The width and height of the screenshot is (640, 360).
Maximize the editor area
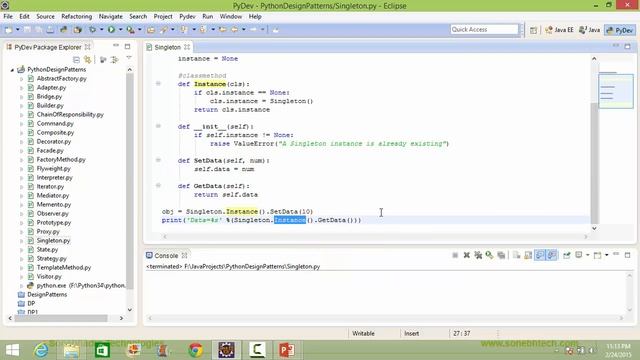(x=627, y=47)
